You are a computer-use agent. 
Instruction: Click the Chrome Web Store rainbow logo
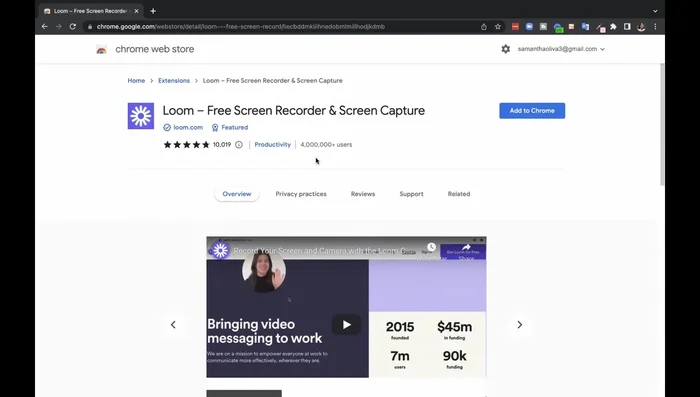101,49
